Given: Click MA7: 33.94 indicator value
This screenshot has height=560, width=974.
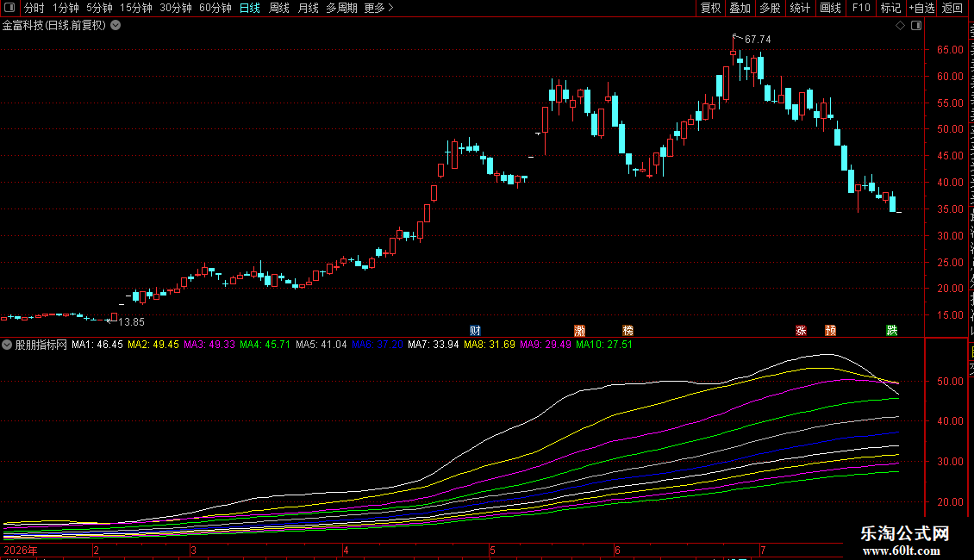Looking at the screenshot, I should [x=434, y=345].
